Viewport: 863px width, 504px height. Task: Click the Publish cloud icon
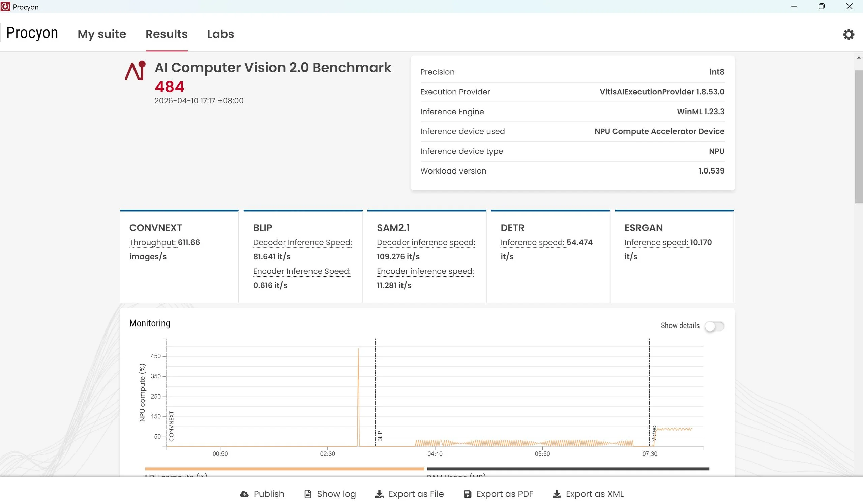click(244, 494)
